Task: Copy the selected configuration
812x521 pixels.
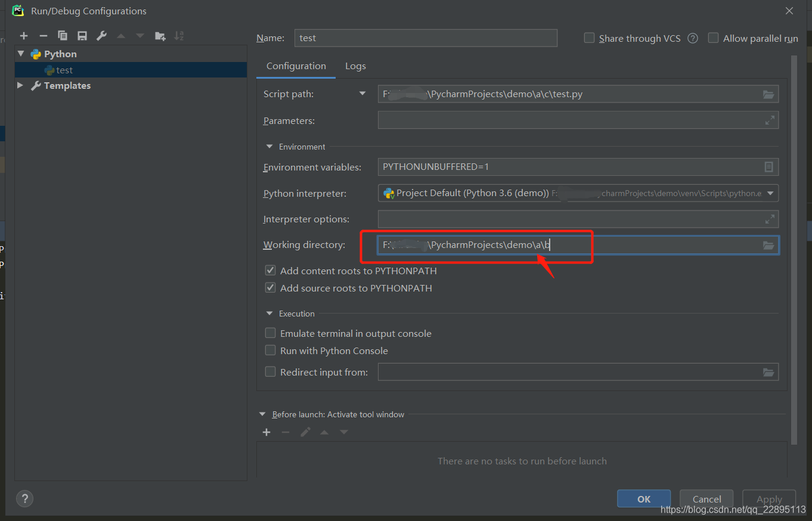Action: [63, 36]
